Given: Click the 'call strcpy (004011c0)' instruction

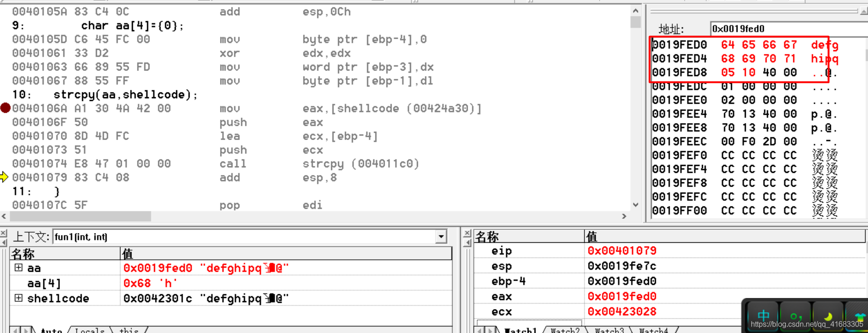Looking at the screenshot, I should 319,164.
